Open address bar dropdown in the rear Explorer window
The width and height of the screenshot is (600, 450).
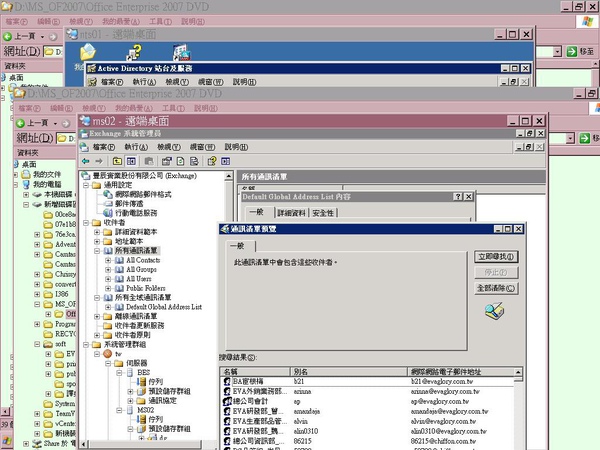click(557, 52)
